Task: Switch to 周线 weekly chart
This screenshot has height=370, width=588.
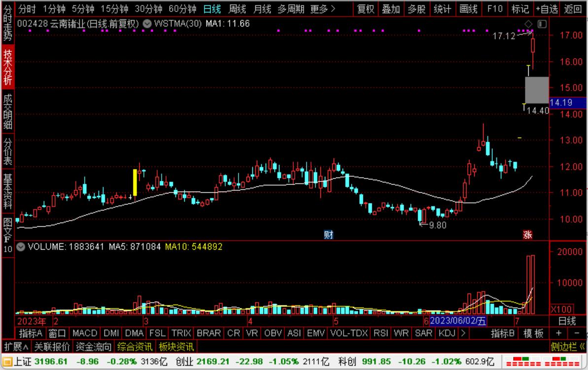Action: click(x=237, y=9)
